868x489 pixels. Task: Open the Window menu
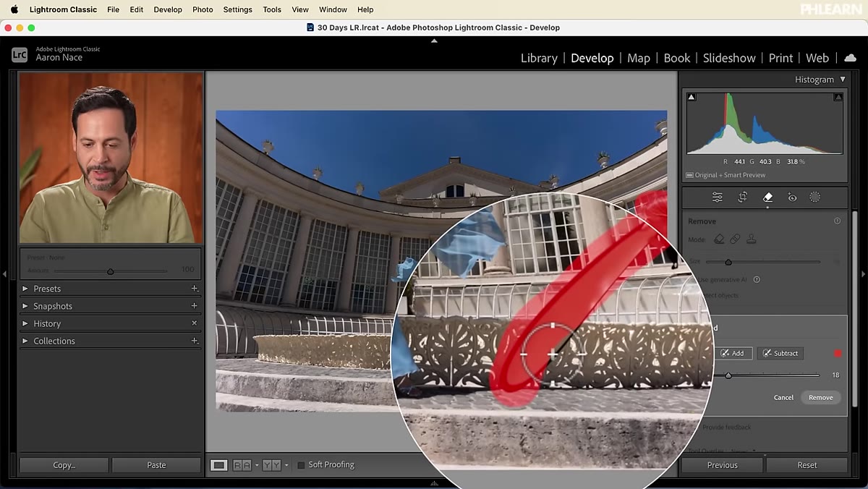click(x=333, y=9)
